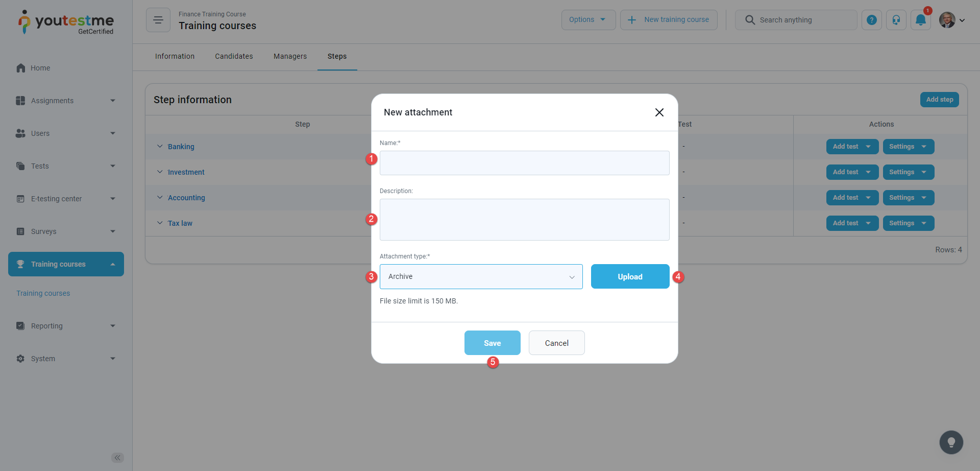Viewport: 980px width, 471px height.
Task: Open the Attachment type Archive dropdown
Action: coord(481,276)
